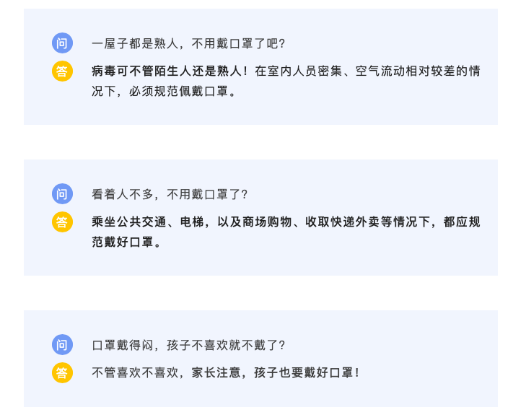Click the text 以及商场购物 in the second answer
The image size is (526, 420).
coord(254,222)
